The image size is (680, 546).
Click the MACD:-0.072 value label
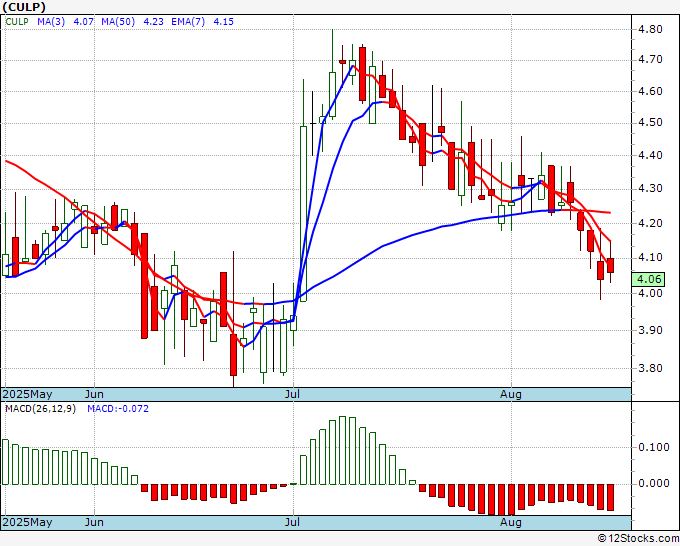click(118, 409)
